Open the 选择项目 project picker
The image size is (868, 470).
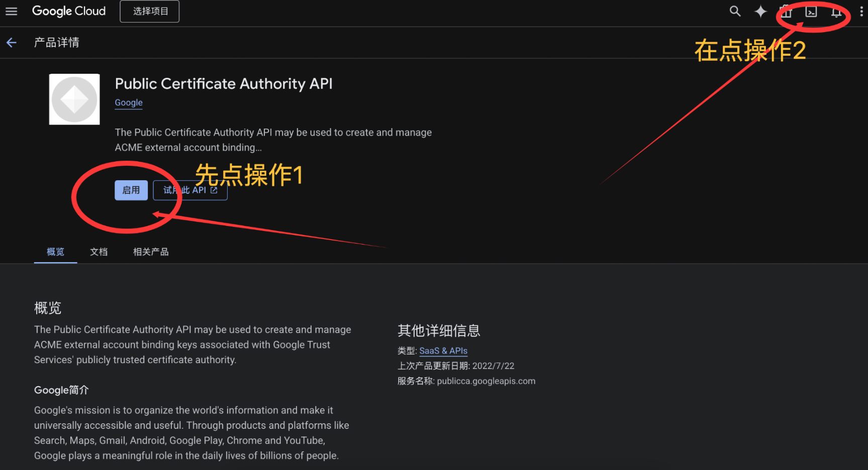pos(150,12)
